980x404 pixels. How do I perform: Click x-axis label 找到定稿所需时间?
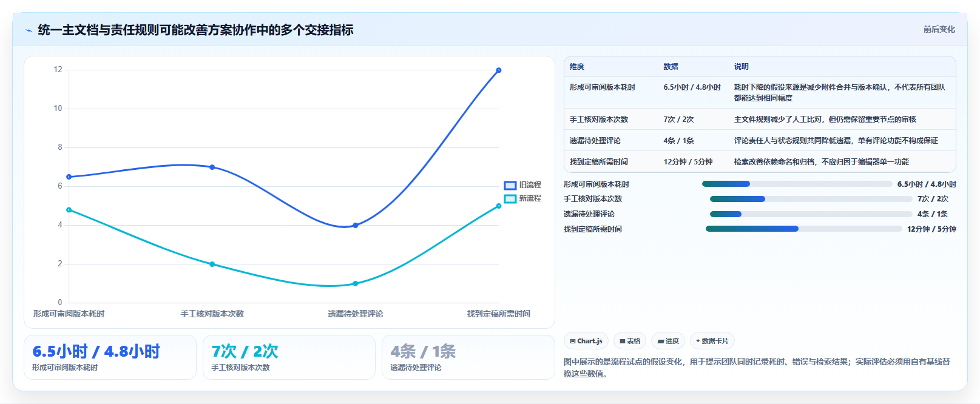tap(499, 314)
